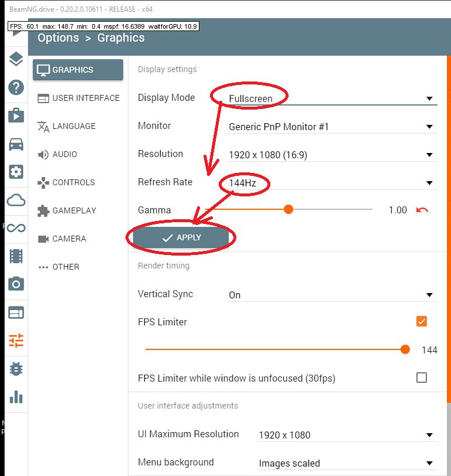Enable FPS Limiter while window is unfocused
Image resolution: width=451 pixels, height=476 pixels.
[x=422, y=378]
